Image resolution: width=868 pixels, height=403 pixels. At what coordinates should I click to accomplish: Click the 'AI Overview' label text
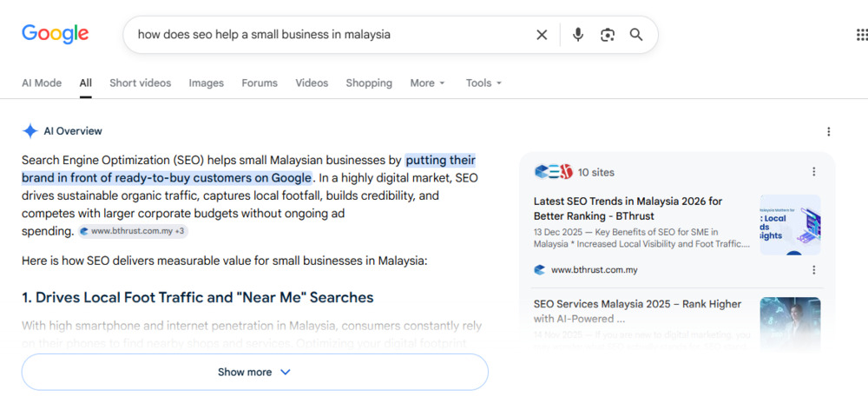coord(73,131)
